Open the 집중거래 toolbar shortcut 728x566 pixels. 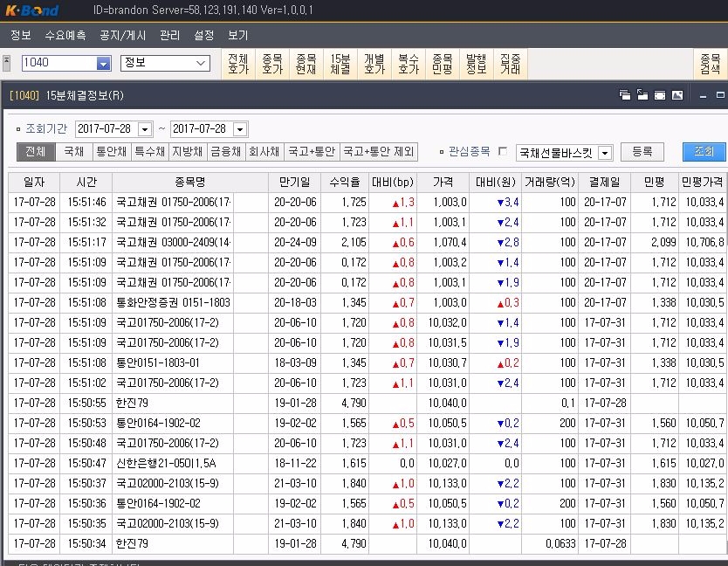511,64
